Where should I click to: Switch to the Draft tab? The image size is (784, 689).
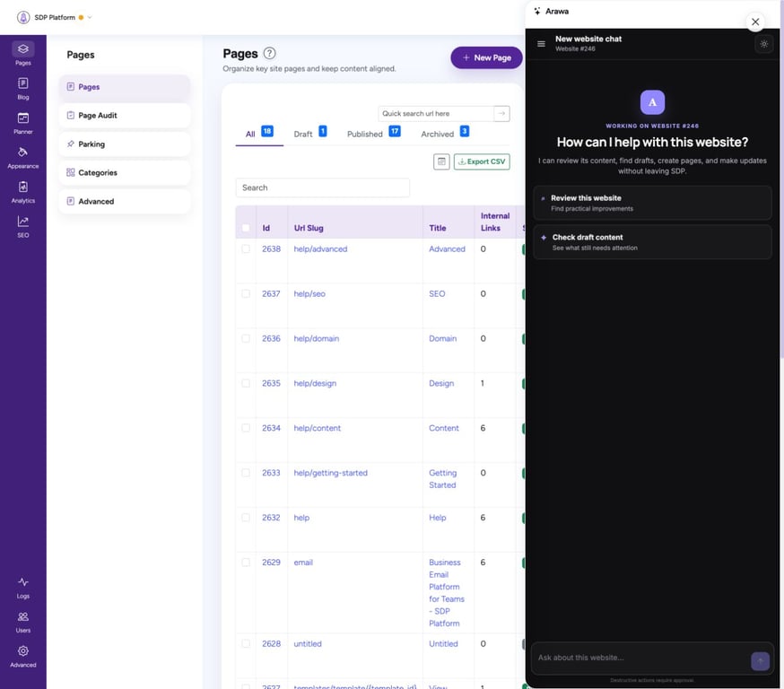pyautogui.click(x=310, y=134)
